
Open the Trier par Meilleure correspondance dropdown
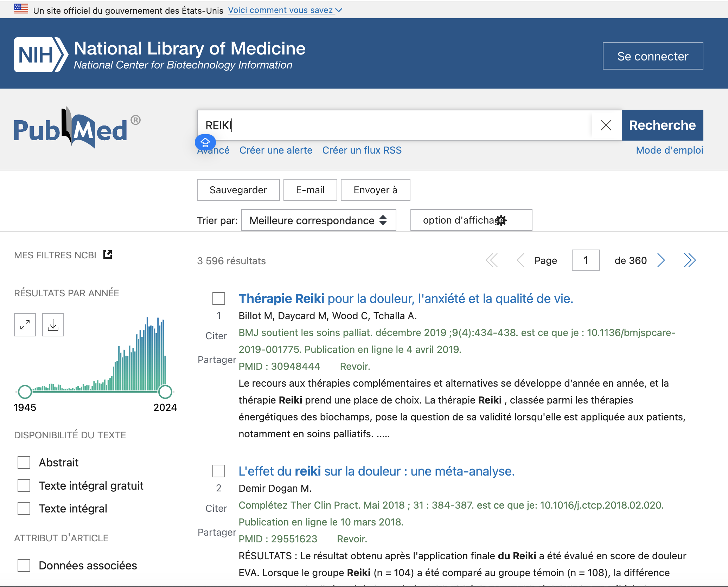(319, 220)
